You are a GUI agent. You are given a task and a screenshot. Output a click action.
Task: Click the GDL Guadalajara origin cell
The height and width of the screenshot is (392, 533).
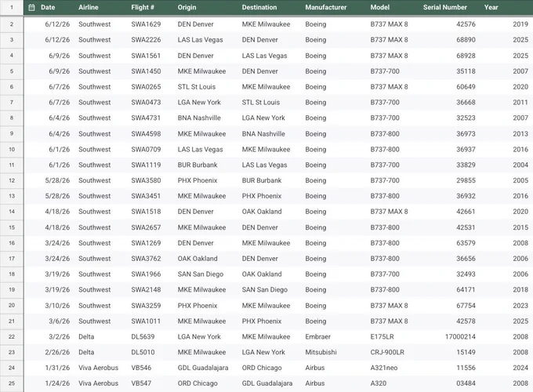click(x=203, y=368)
